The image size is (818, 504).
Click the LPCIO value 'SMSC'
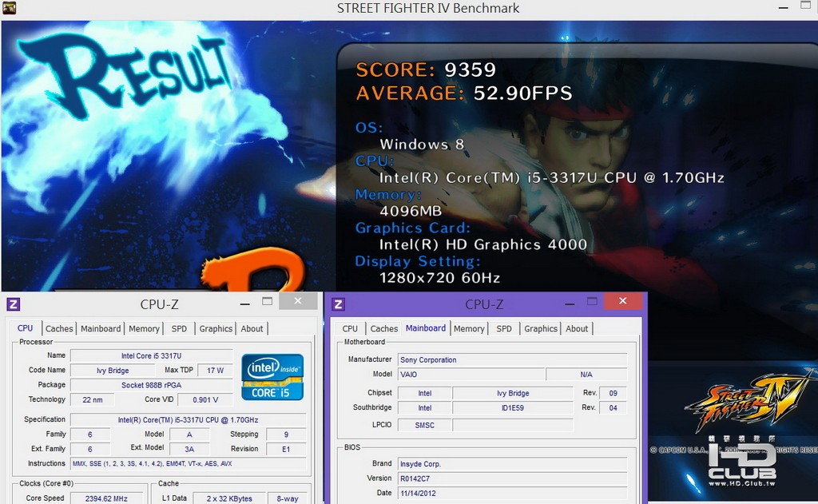click(425, 425)
